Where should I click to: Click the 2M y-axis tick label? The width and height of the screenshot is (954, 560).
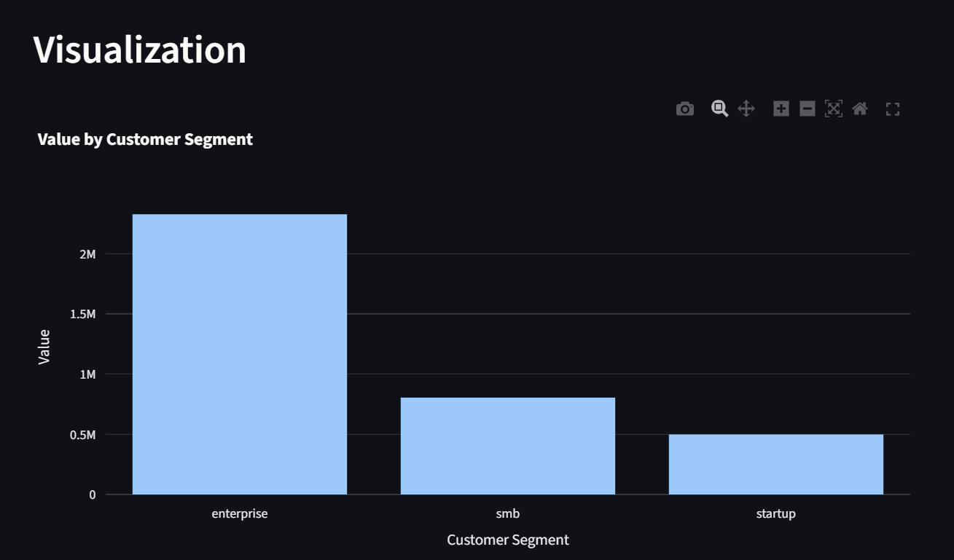point(88,254)
